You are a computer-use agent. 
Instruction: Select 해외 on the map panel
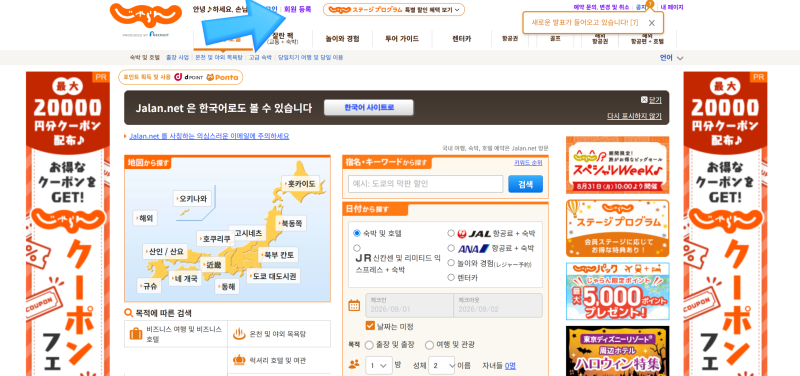click(x=145, y=218)
